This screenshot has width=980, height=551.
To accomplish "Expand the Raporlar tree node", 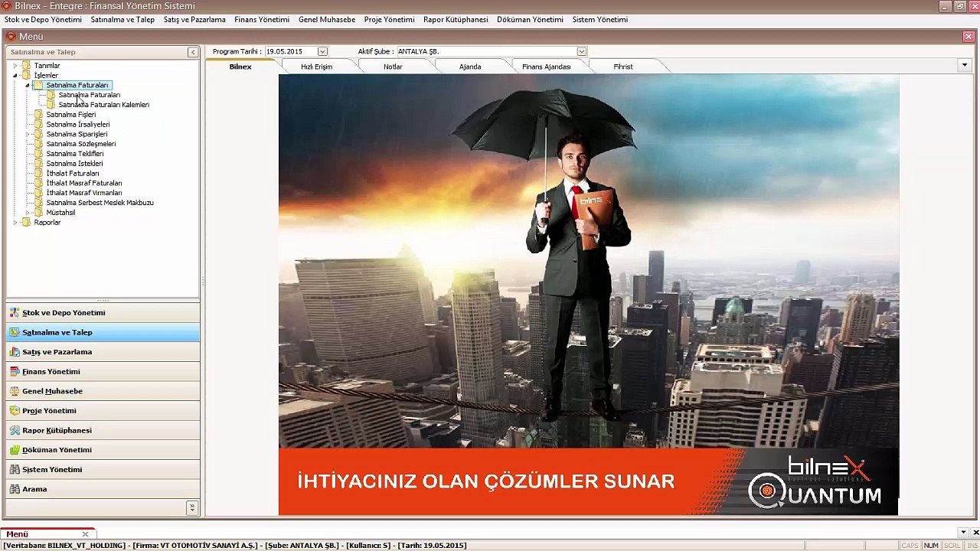I will (15, 223).
